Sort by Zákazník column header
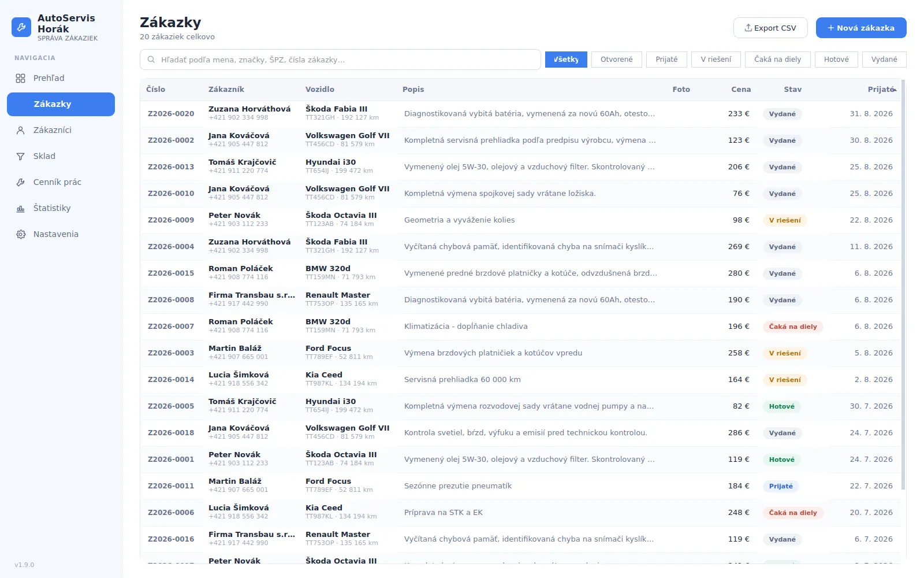The image size is (924, 578). [x=226, y=89]
